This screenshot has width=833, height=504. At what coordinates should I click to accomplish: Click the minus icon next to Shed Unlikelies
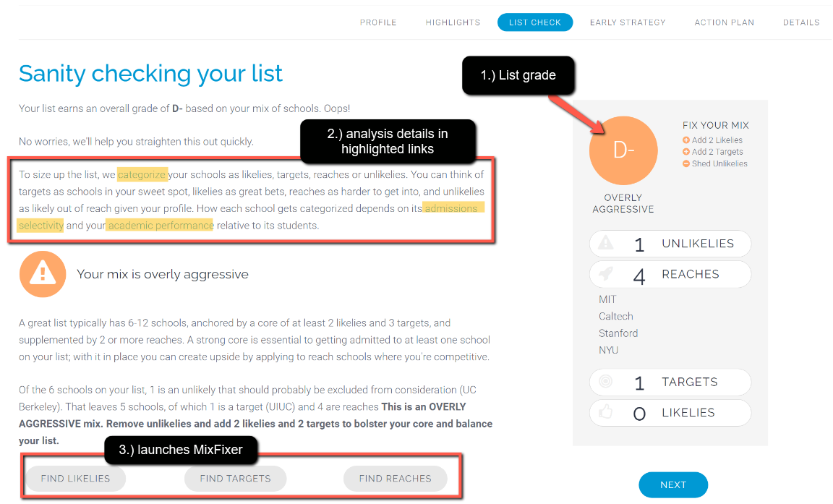tap(685, 163)
